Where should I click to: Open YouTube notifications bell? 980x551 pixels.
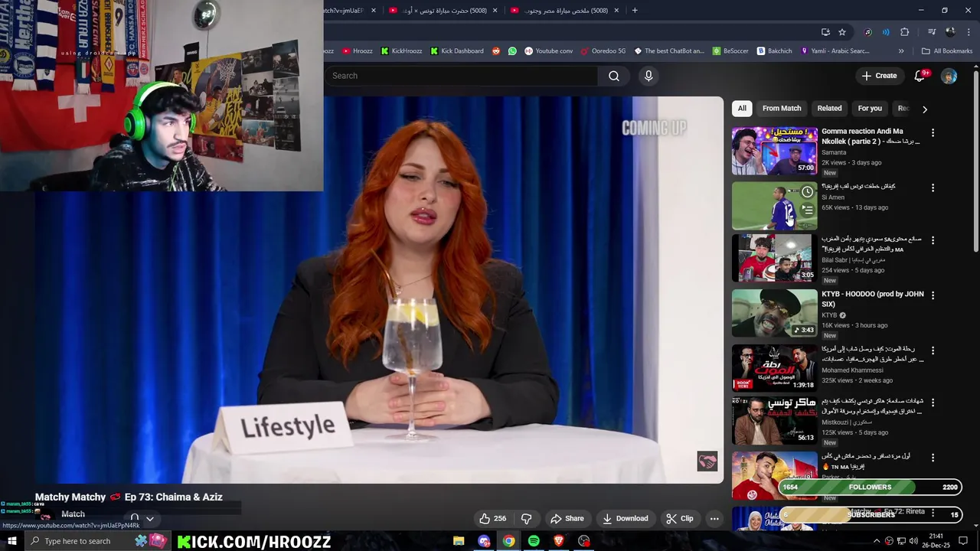click(920, 76)
